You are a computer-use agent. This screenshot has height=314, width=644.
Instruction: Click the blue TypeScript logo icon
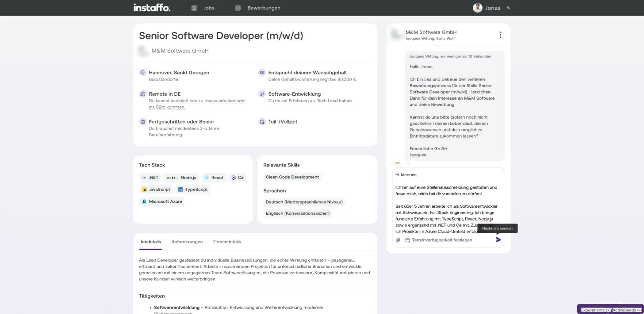click(180, 190)
